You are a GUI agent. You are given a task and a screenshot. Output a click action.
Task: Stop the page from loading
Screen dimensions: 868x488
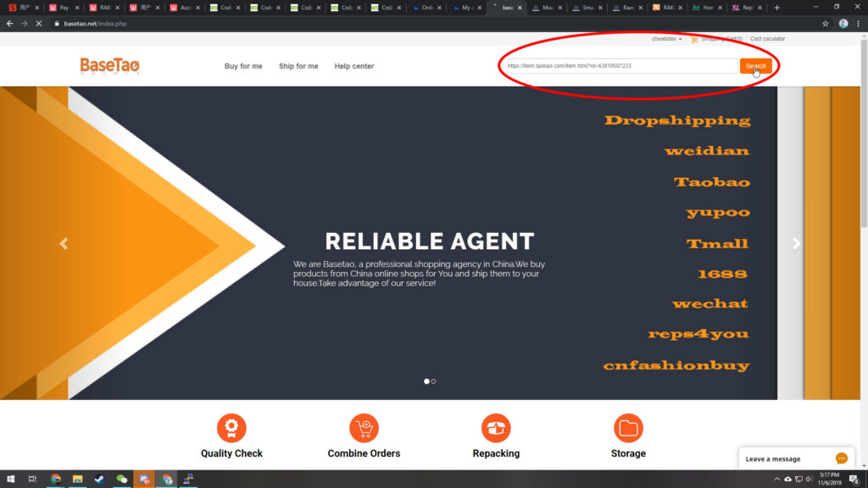[39, 24]
